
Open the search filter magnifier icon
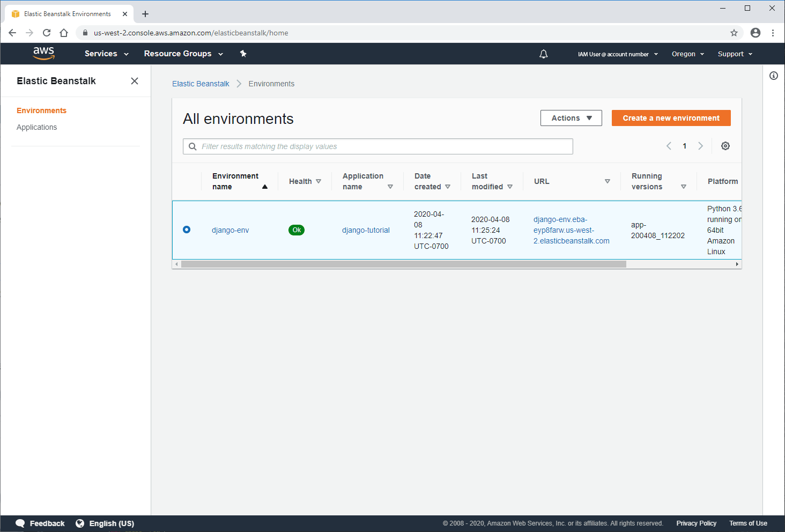pos(192,146)
